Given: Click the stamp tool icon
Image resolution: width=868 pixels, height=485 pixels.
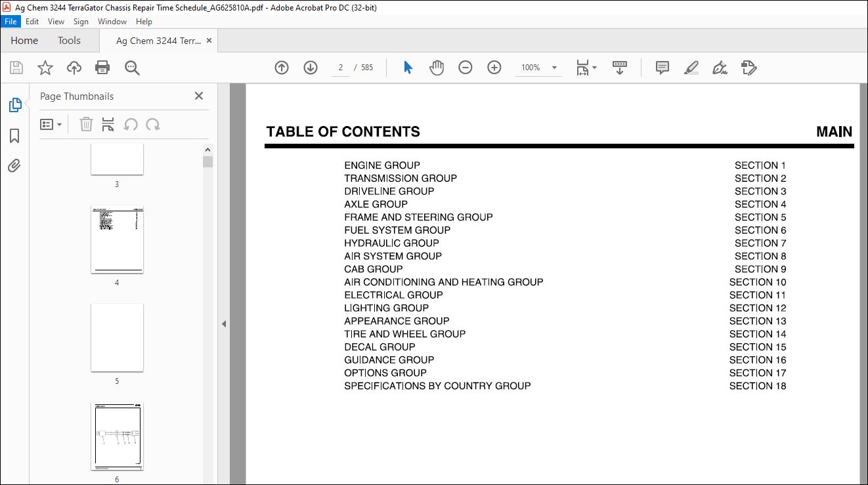Looking at the screenshot, I should pyautogui.click(x=749, y=68).
